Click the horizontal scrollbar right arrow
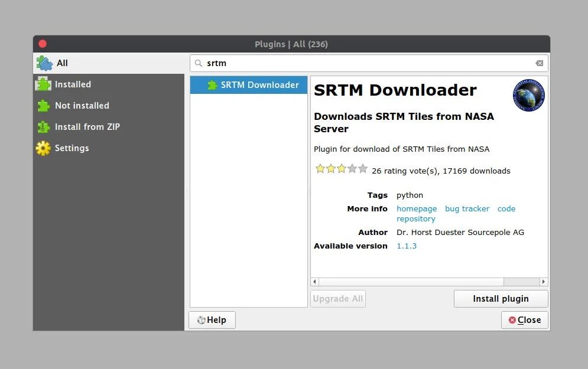Viewport: 588px width, 369px height. 543,282
